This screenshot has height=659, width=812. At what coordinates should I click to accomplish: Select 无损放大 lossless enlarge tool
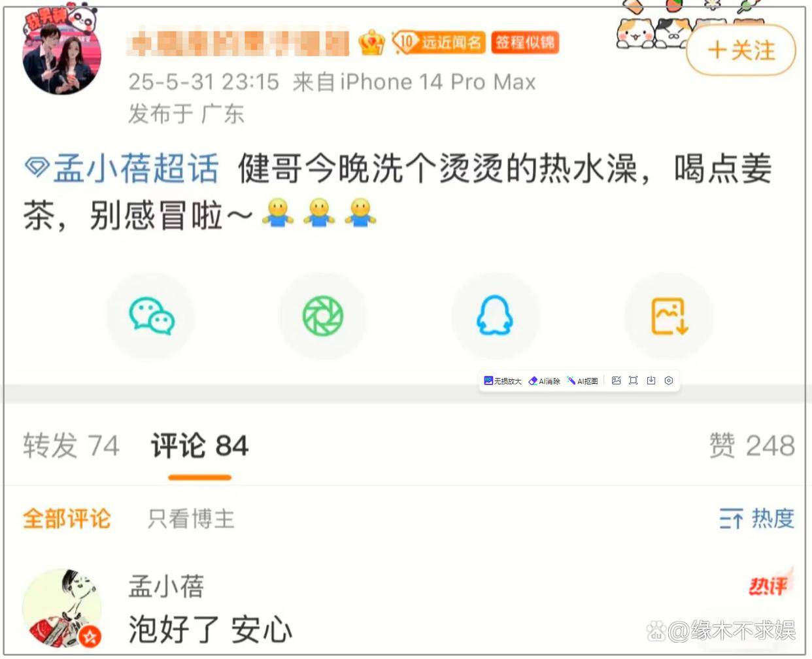coord(503,380)
